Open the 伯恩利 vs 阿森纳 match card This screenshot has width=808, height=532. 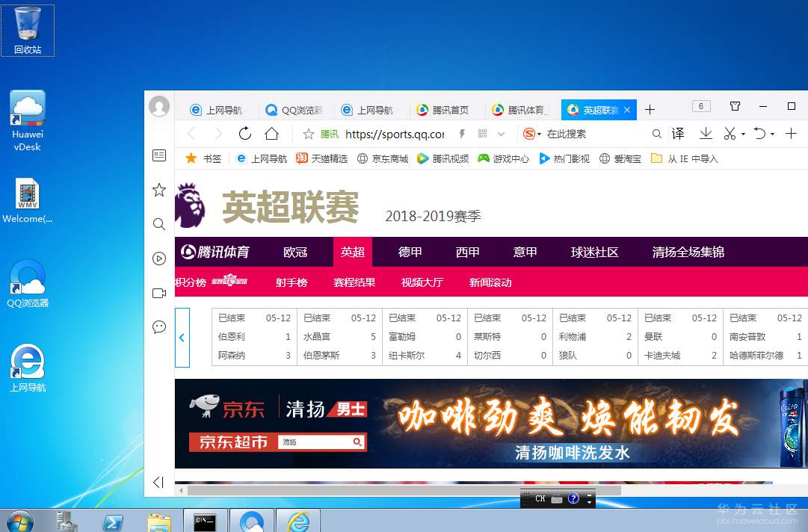(255, 337)
